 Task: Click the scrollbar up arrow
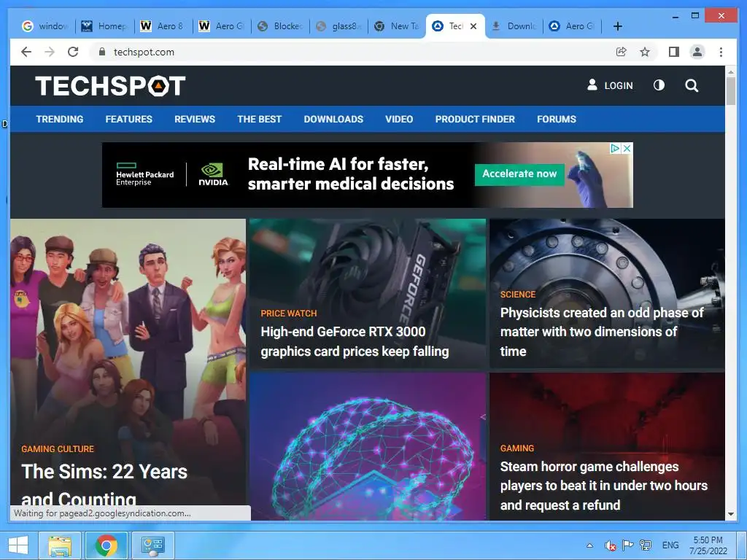coord(731,71)
